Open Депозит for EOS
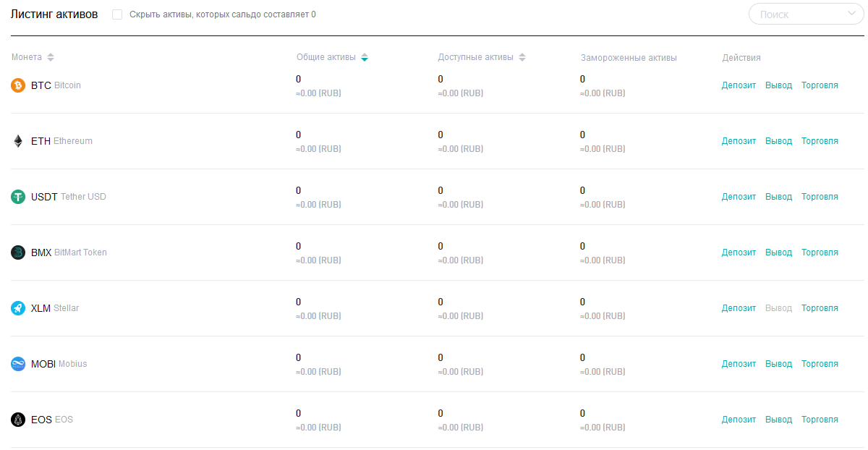Viewport: 868px width, 450px height. 739,420
